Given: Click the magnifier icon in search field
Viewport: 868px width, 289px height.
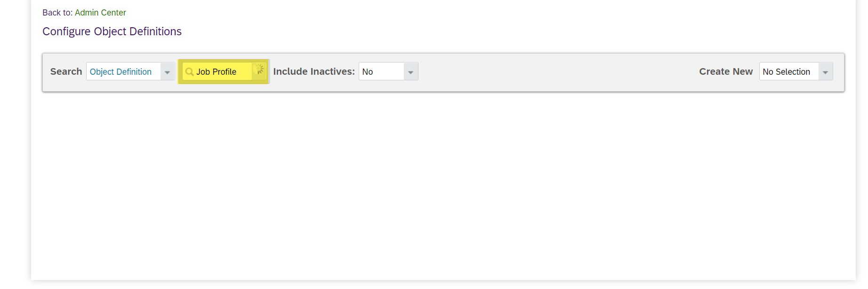Looking at the screenshot, I should (x=189, y=72).
